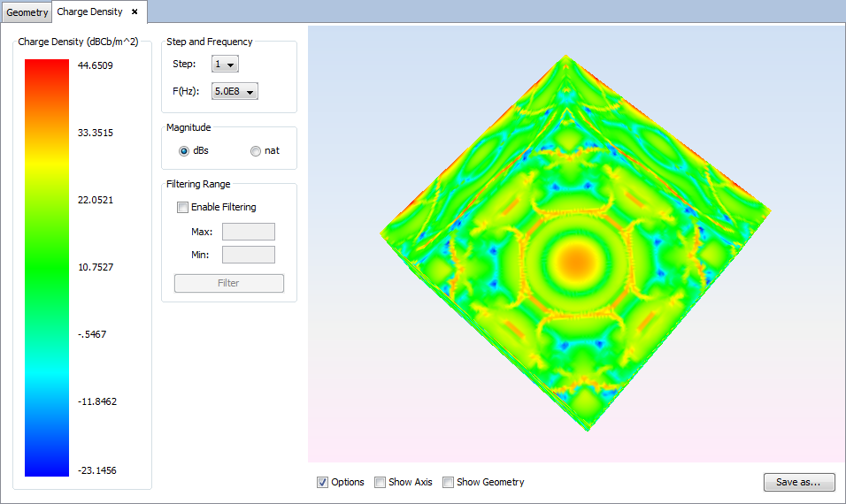The width and height of the screenshot is (846, 504).
Task: Select the Charge Density tab
Action: click(x=89, y=12)
